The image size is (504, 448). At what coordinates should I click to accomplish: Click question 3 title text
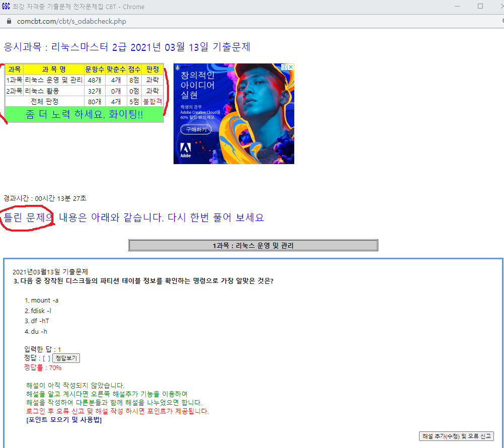coord(143,281)
